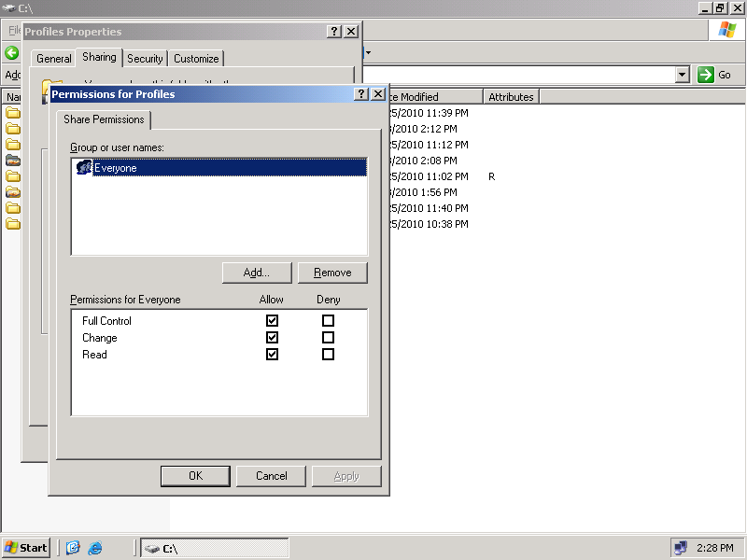The height and width of the screenshot is (560, 747).
Task: Click Show Desktop quick launch icon
Action: pyautogui.click(x=73, y=548)
